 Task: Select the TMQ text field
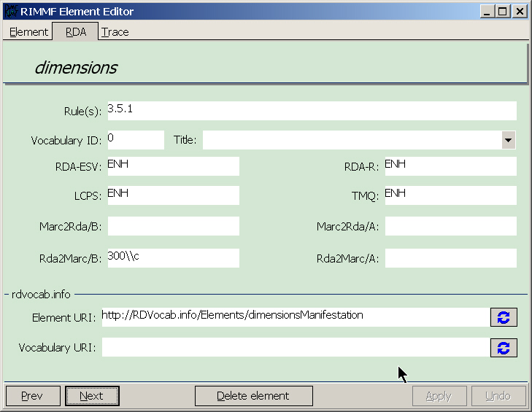[x=450, y=195]
